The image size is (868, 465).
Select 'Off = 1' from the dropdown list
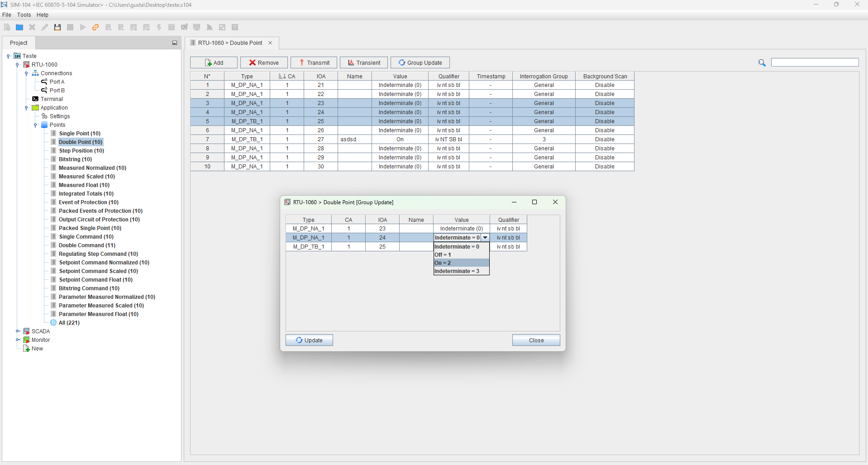[461, 255]
